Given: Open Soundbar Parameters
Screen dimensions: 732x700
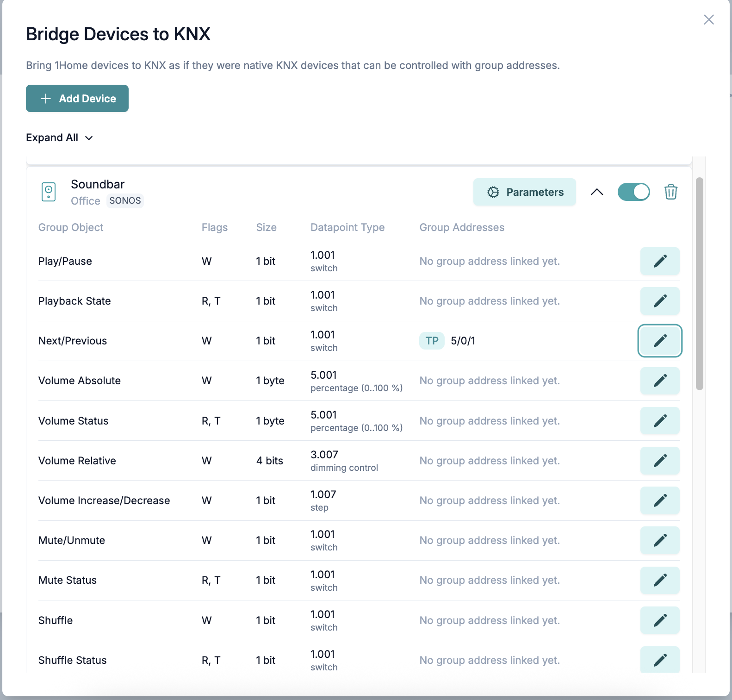Looking at the screenshot, I should (x=525, y=192).
